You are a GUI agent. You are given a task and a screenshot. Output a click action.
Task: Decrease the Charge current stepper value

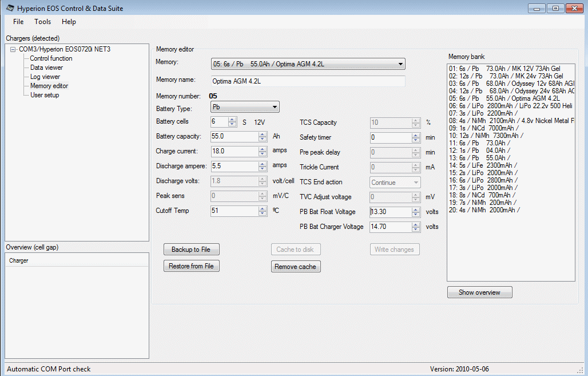click(x=263, y=154)
